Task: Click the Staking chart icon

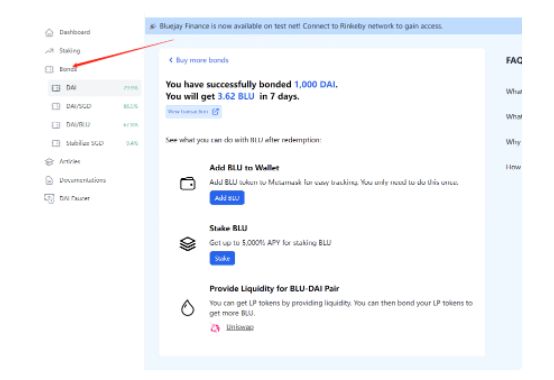Action: pos(49,51)
